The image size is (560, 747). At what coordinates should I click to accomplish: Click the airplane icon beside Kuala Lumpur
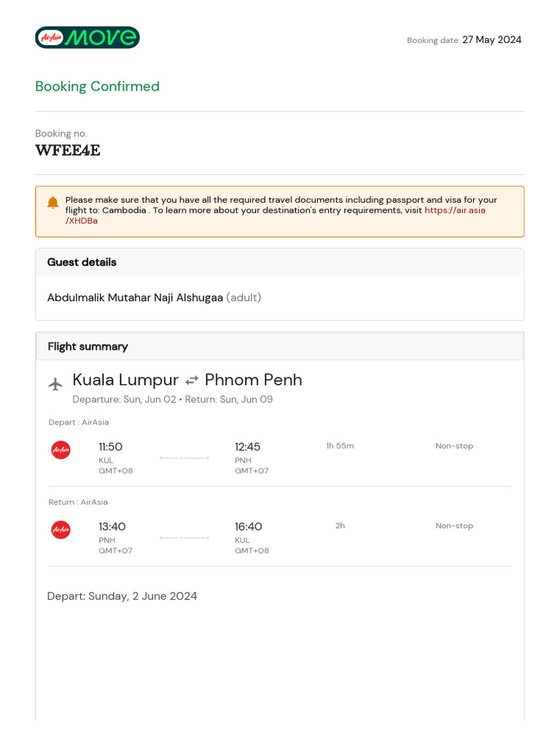[x=55, y=384]
